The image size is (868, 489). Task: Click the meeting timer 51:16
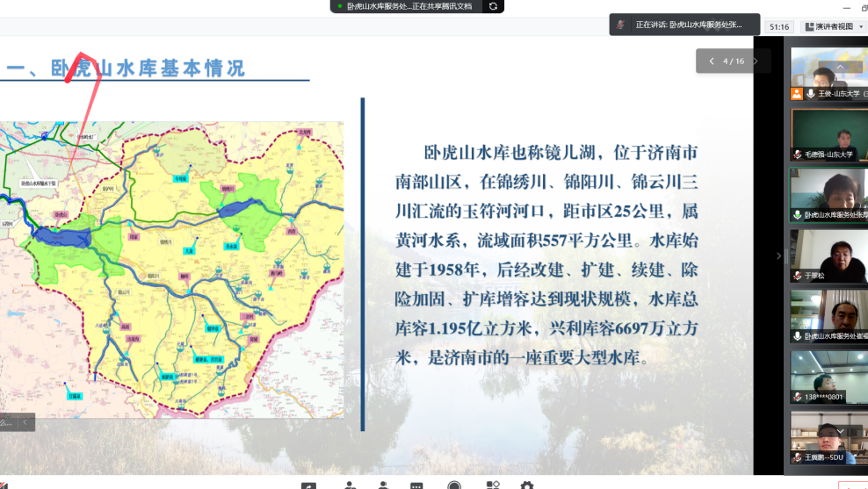(779, 27)
